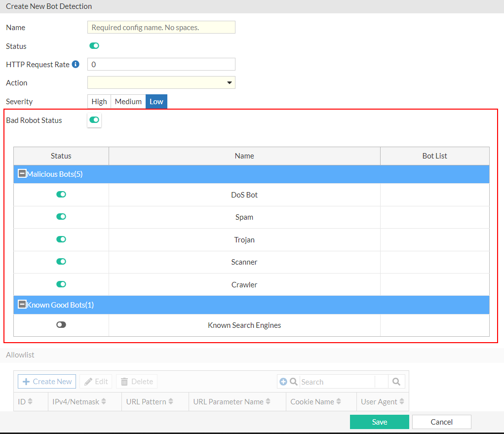Open the Action dropdown

[229, 82]
